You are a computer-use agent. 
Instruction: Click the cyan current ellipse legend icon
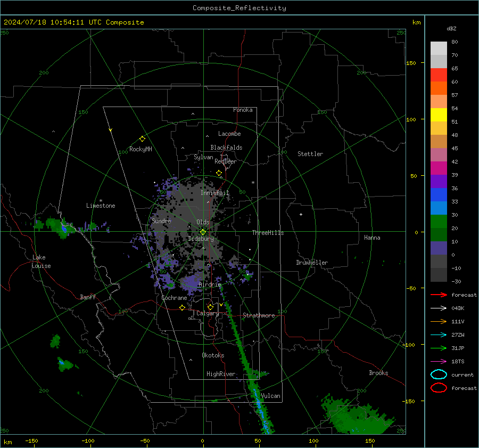(439, 374)
